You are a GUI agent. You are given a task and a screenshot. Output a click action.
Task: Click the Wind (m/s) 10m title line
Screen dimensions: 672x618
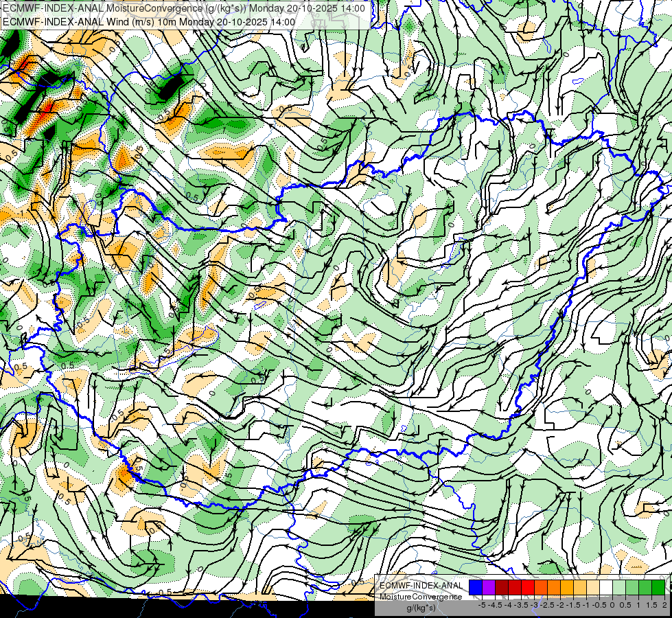pos(149,22)
